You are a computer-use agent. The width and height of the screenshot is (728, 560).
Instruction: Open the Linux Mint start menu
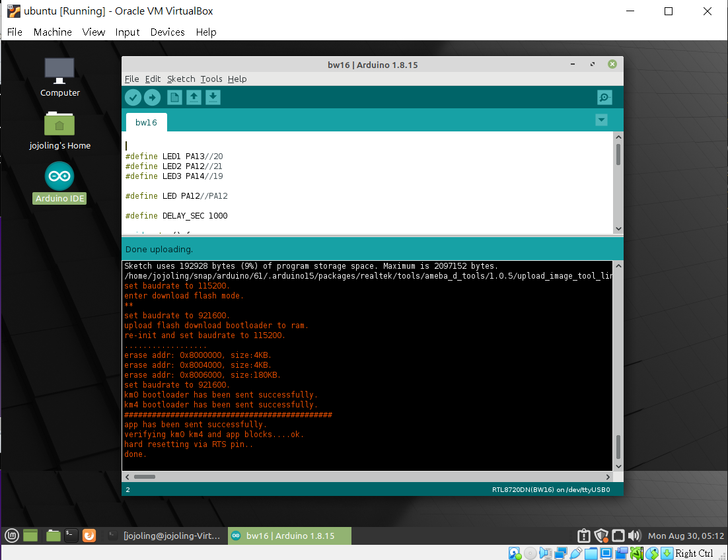point(12,536)
